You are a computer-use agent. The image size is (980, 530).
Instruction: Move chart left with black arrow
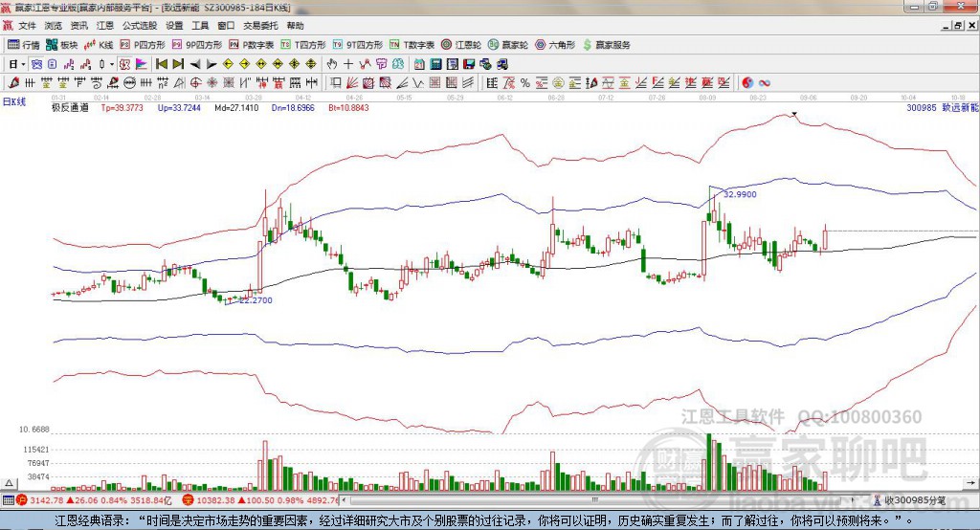tap(195, 64)
